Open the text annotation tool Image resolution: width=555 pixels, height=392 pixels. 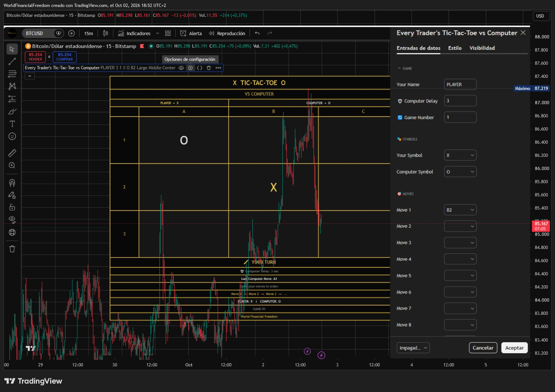(x=12, y=124)
